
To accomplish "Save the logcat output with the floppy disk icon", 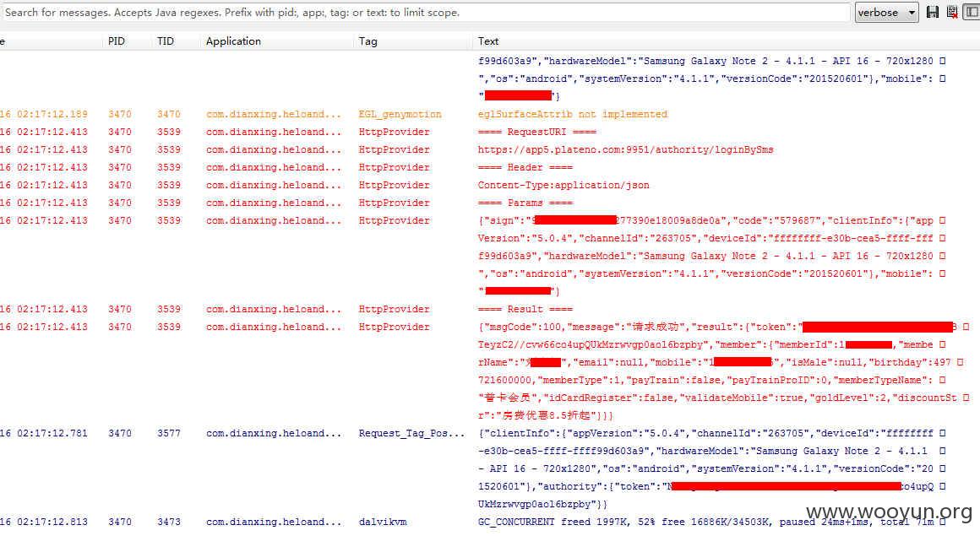I will (x=933, y=13).
